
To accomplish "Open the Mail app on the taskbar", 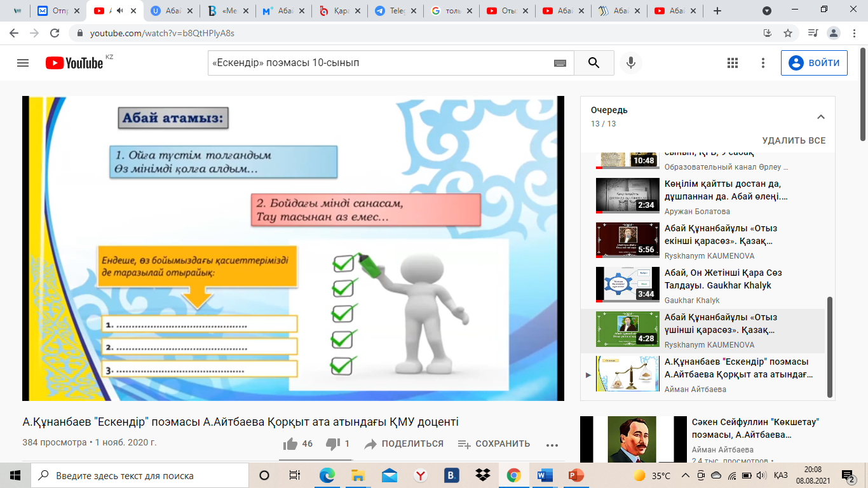I will tap(389, 475).
